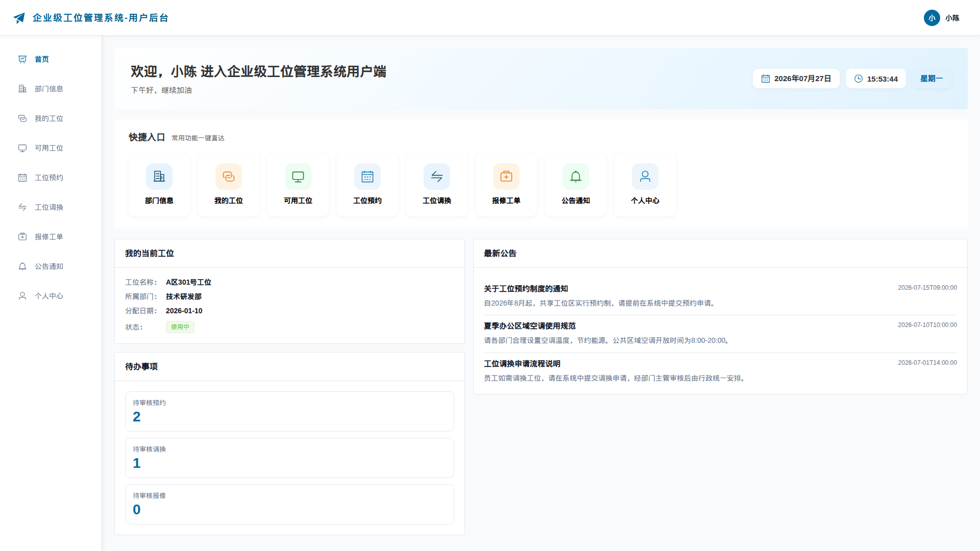Click the 待审核预约 pending card
Viewport: 980px width, 551px height.
pos(289,411)
